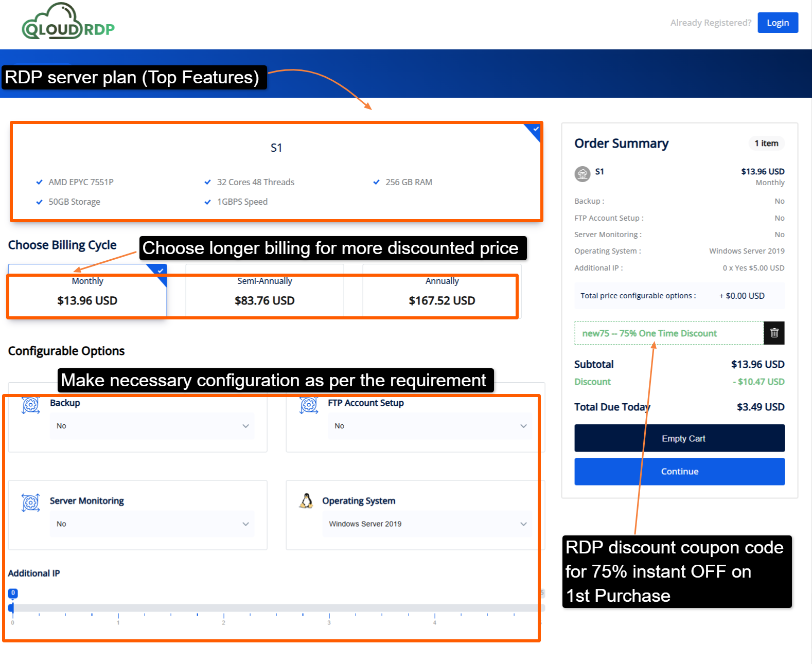The image size is (812, 664).
Task: Select the S1 plan card
Action: click(x=276, y=172)
